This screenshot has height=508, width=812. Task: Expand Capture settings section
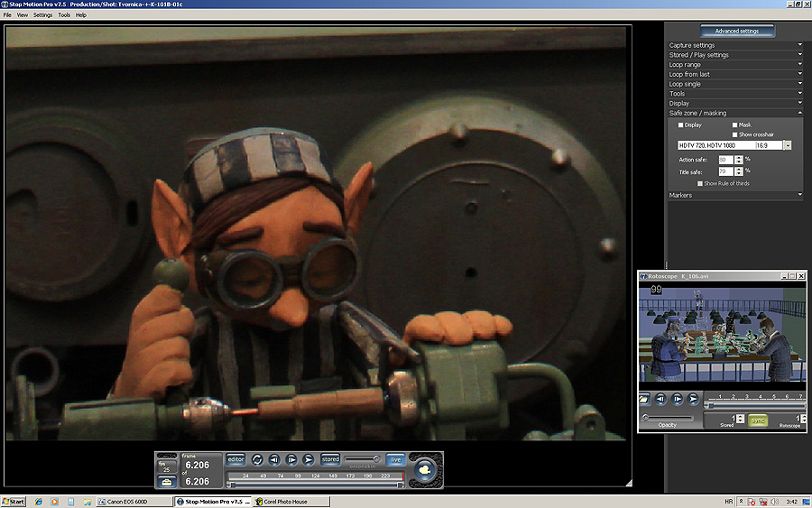[735, 45]
